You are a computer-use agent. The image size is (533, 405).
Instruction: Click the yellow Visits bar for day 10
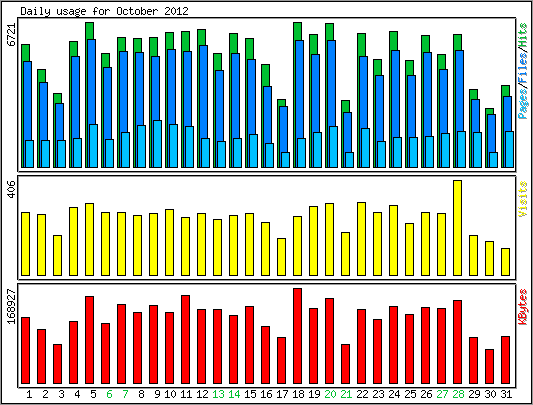170,242
